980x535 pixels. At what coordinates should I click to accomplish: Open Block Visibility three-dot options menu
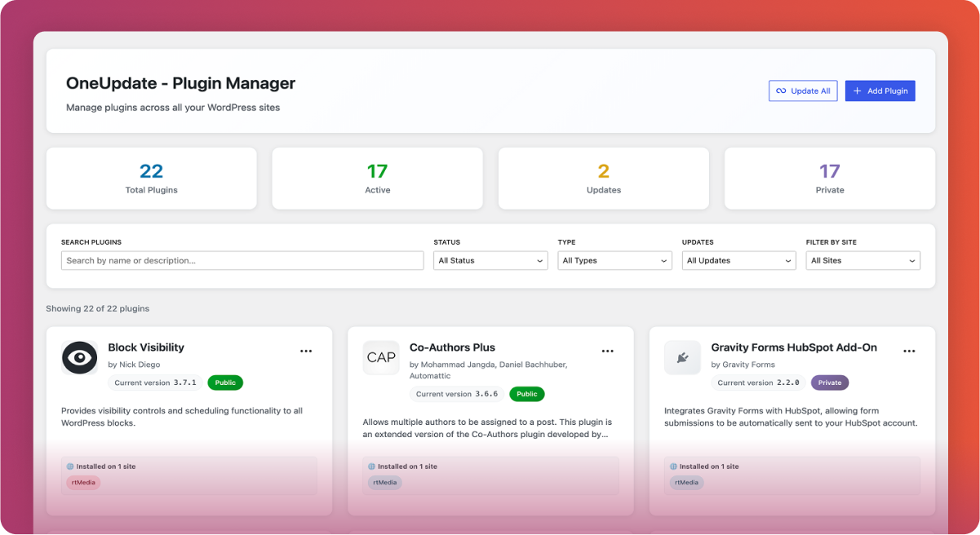[x=306, y=351]
